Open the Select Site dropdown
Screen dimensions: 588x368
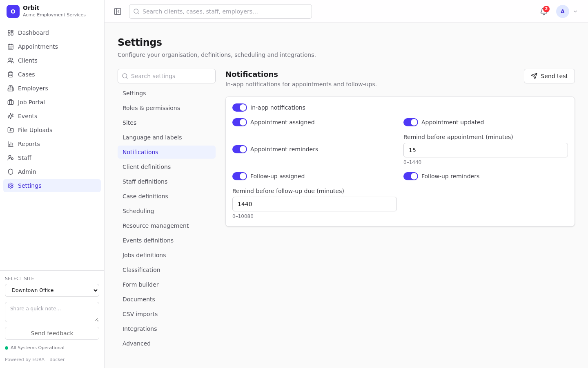point(52,290)
